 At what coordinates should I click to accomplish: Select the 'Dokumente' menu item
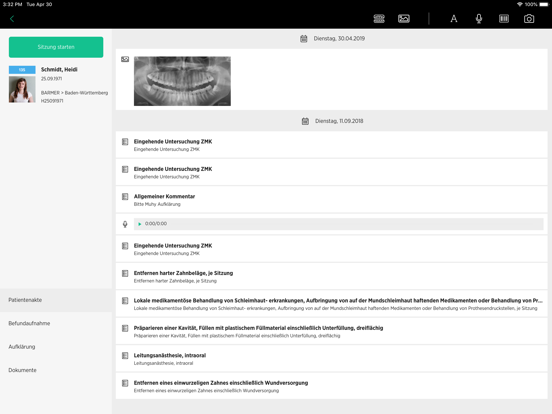coord(56,370)
